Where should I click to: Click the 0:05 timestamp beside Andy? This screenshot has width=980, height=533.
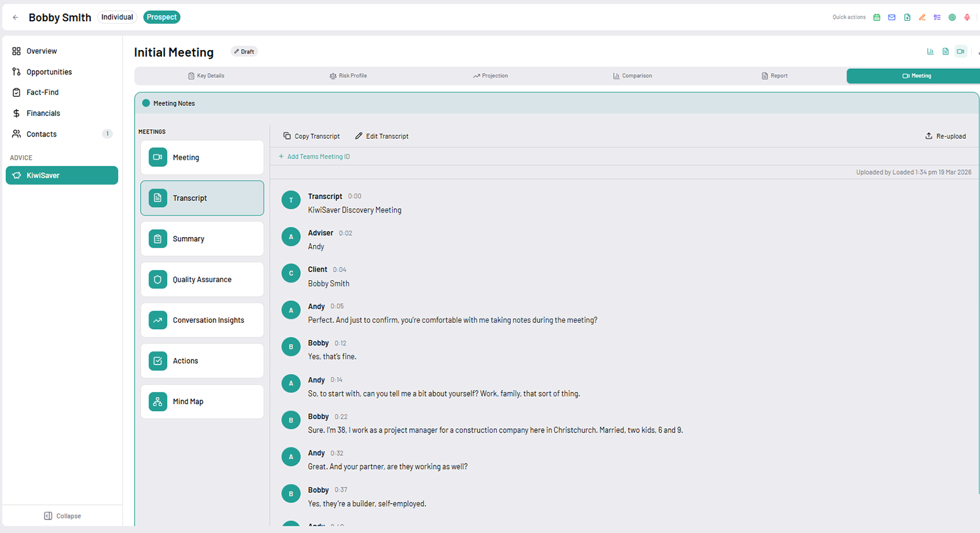coord(337,306)
